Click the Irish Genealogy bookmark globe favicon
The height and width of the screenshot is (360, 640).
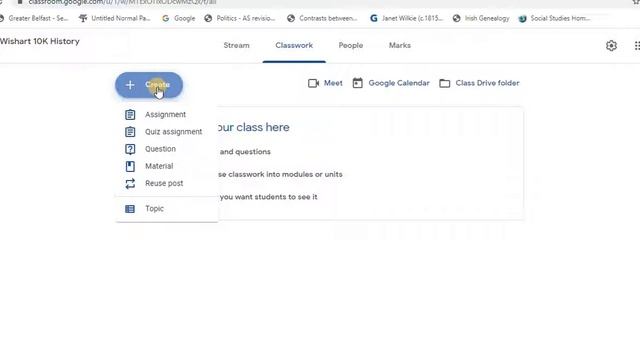tap(457, 18)
